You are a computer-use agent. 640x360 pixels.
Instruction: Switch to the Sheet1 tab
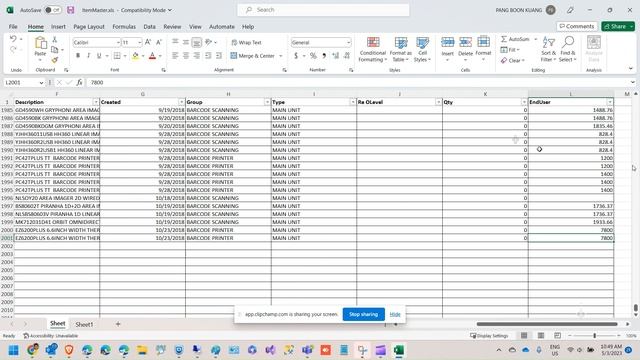point(84,324)
